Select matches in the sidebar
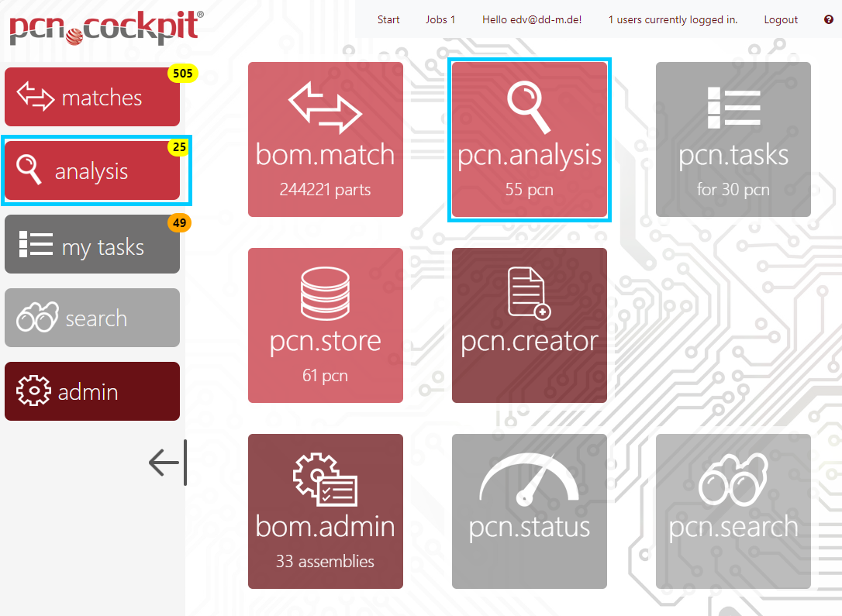Screen dimensions: 842x616 pos(91,98)
